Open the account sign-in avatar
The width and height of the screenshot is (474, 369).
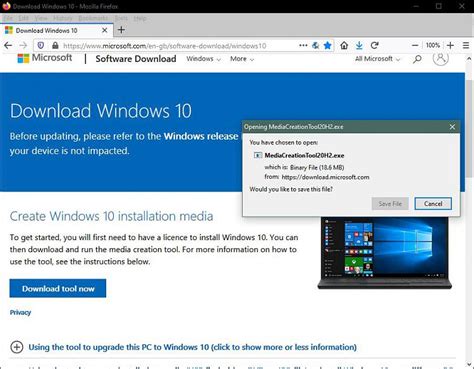point(440,58)
